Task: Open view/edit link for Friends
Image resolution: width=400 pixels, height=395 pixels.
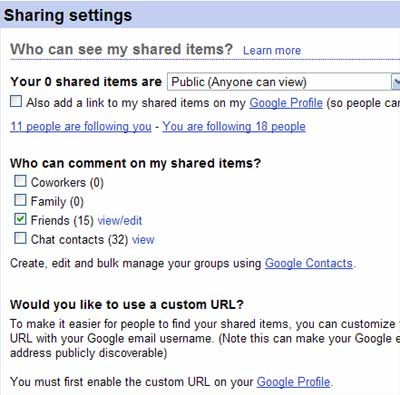Action: (x=120, y=221)
